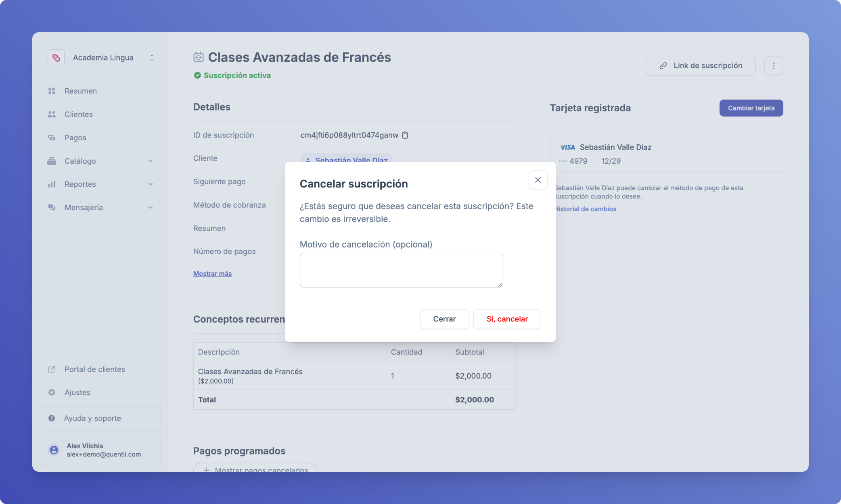841x504 pixels.
Task: Open the three-dot options menu
Action: point(773,66)
